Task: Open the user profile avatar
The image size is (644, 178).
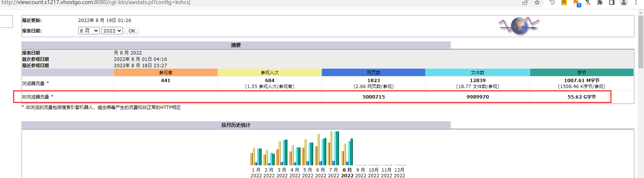Action: [x=624, y=3]
